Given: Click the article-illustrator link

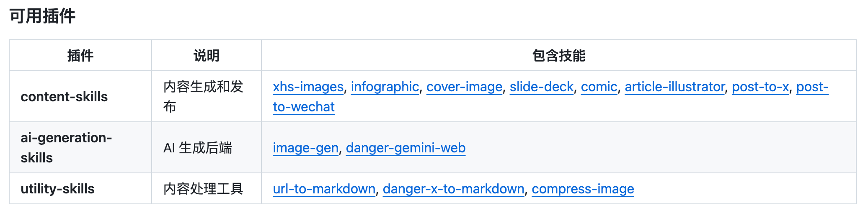Looking at the screenshot, I should pos(674,87).
